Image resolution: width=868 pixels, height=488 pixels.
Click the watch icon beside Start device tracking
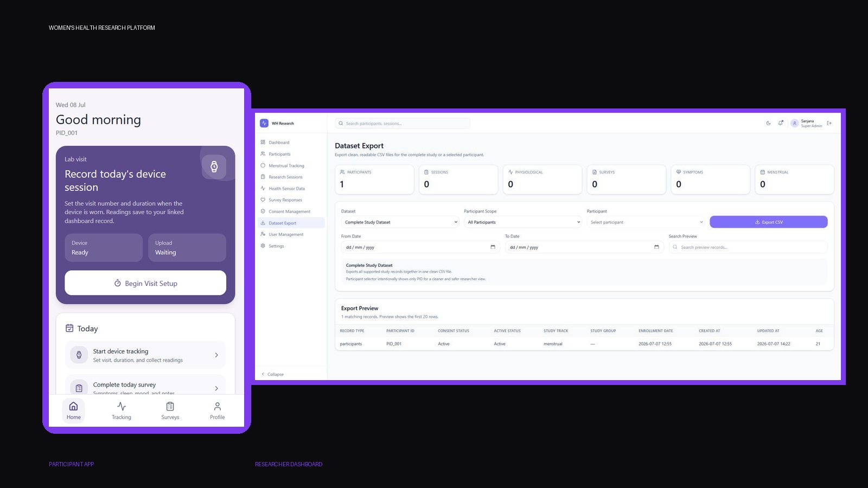point(79,355)
